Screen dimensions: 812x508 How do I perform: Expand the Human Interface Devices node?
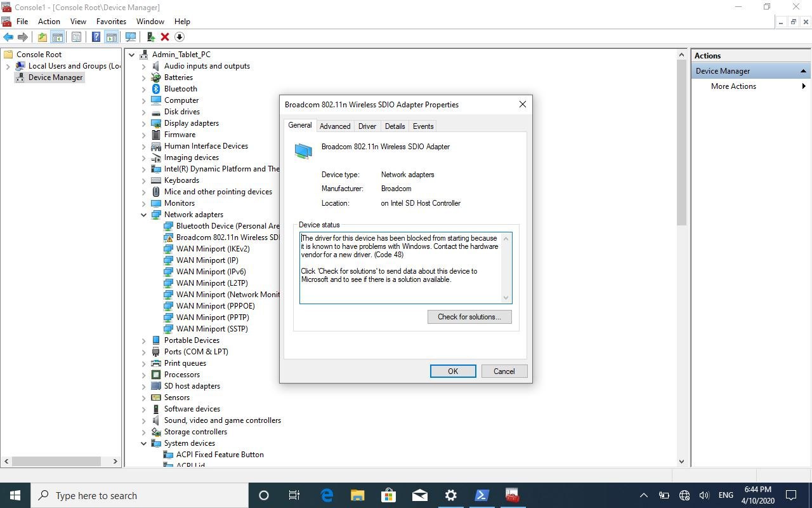click(x=144, y=146)
